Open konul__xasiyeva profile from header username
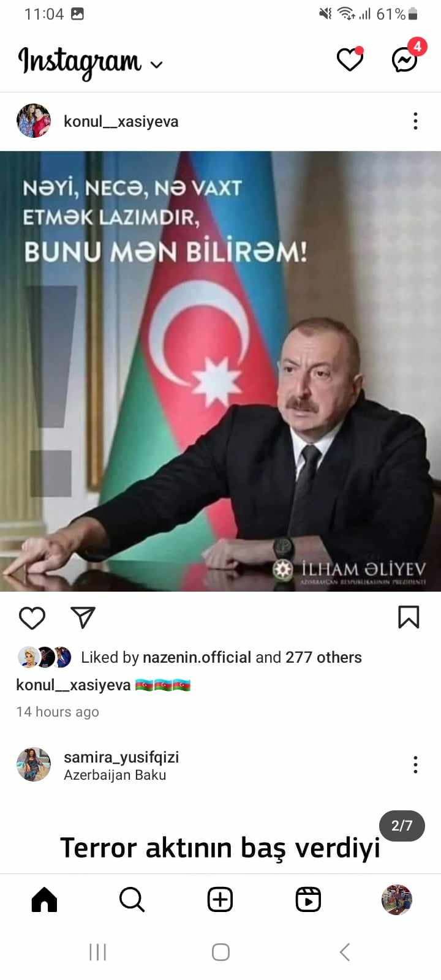 pyautogui.click(x=121, y=121)
